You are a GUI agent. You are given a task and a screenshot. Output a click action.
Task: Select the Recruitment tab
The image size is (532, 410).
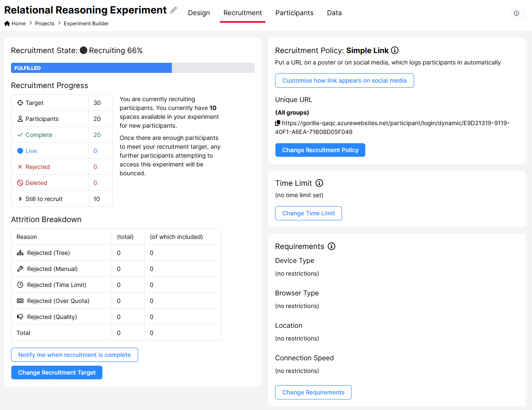tap(243, 13)
